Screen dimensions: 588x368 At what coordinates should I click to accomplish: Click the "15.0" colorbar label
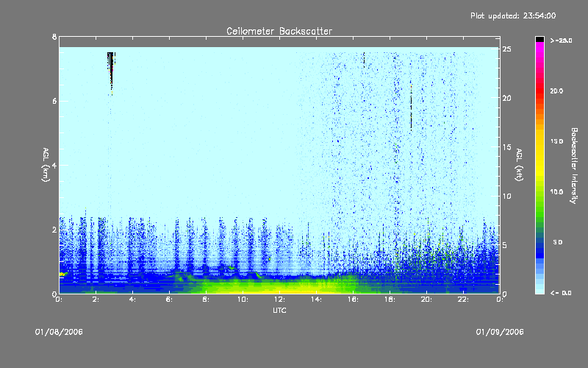click(556, 141)
